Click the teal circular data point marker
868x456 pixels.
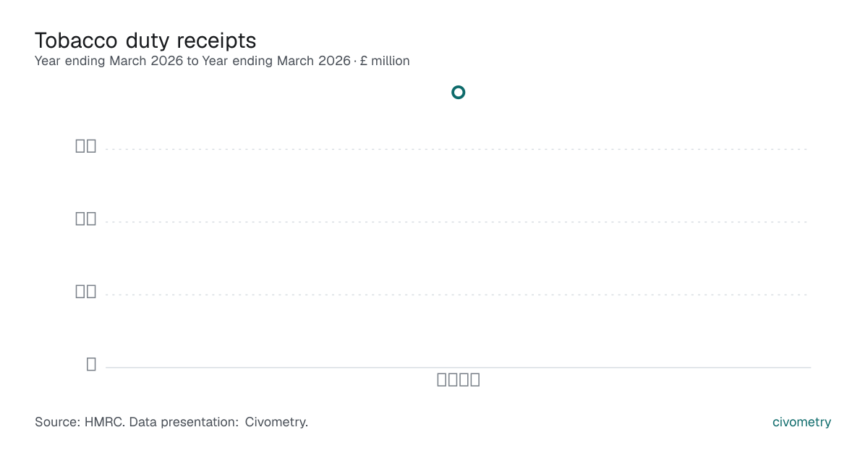(458, 92)
